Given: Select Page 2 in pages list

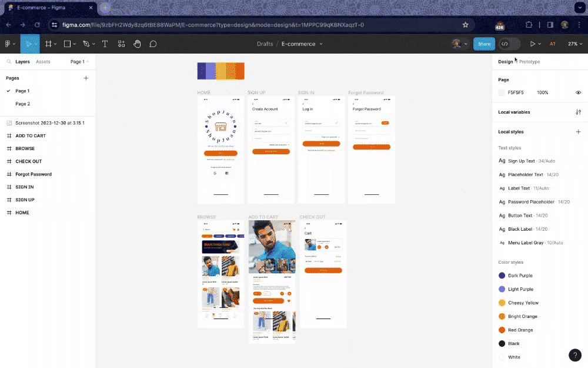Looking at the screenshot, I should (x=22, y=104).
